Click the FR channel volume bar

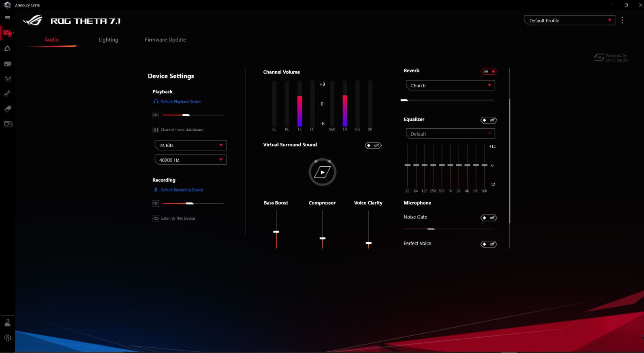click(x=345, y=104)
